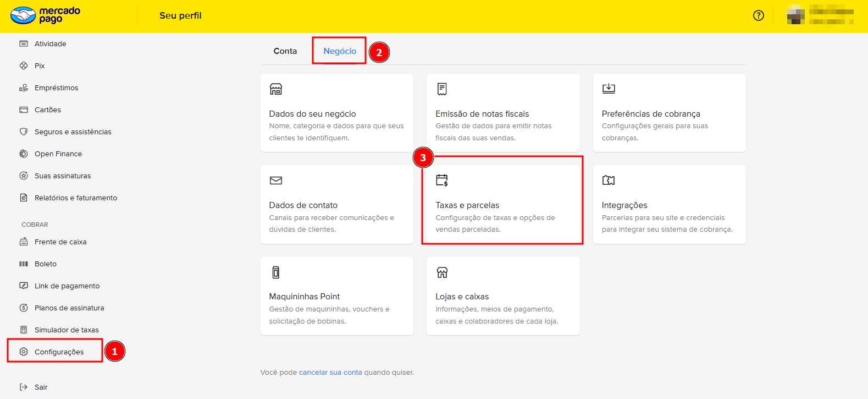Click the Maquininhas Point device icon
This screenshot has width=868, height=399.
click(x=276, y=272)
